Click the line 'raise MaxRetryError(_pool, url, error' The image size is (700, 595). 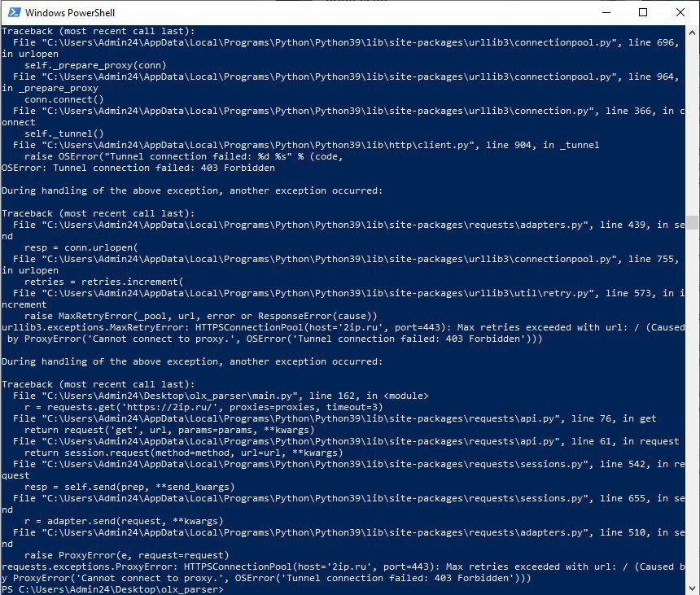[x=201, y=316]
